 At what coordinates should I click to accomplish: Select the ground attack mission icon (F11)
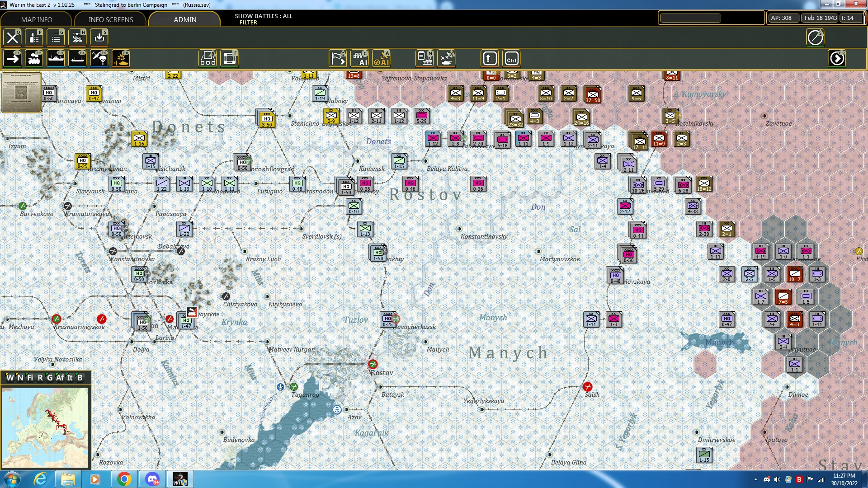coord(121,58)
